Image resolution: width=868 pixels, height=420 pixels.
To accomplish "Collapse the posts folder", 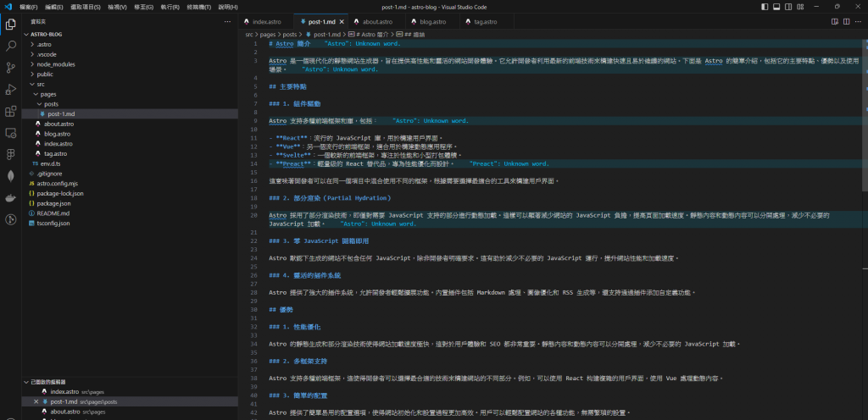I will click(39, 104).
